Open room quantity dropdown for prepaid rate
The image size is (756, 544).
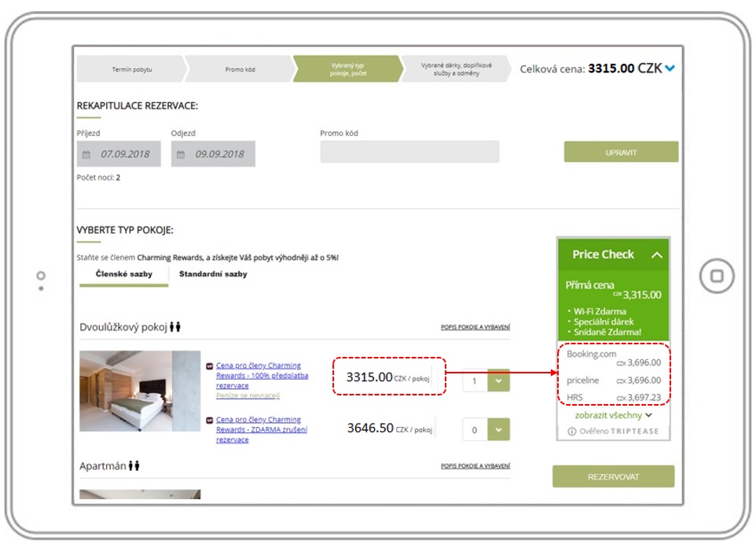[x=498, y=380]
